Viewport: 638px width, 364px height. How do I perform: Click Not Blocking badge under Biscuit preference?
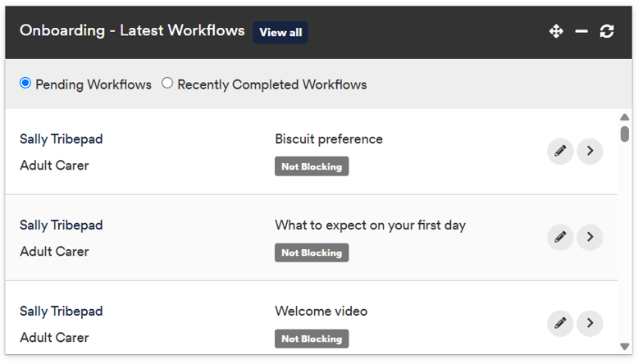click(x=312, y=166)
